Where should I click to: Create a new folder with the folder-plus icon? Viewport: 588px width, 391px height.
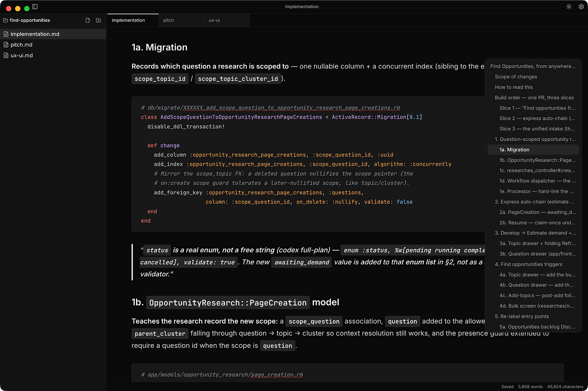[99, 20]
